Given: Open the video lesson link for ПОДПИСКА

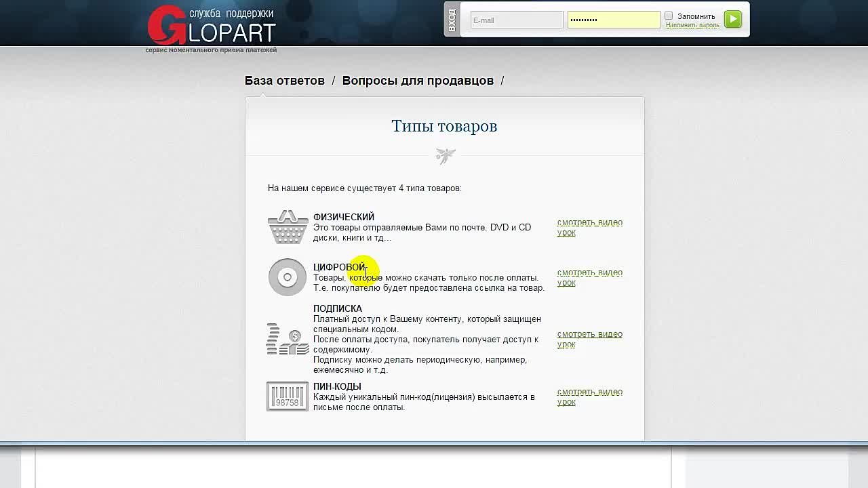Looking at the screenshot, I should point(590,339).
